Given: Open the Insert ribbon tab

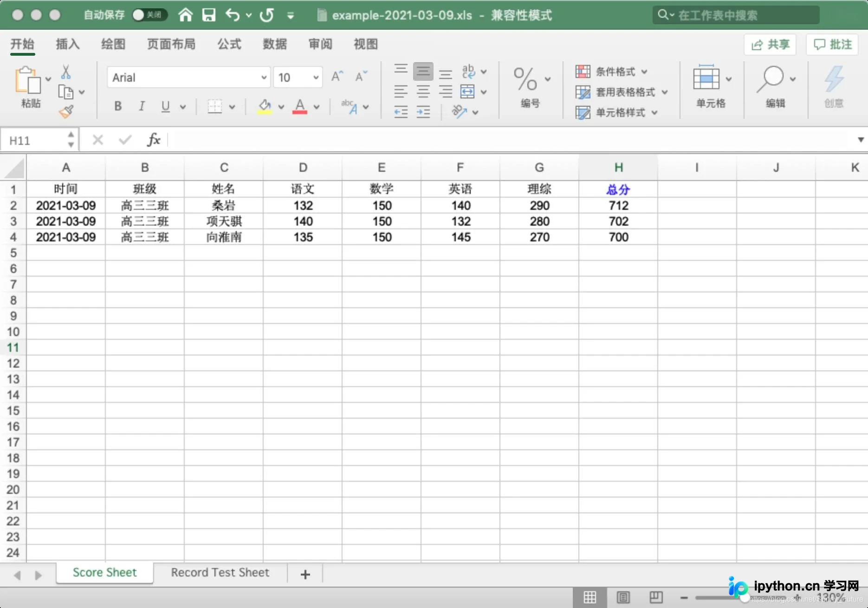Looking at the screenshot, I should (68, 44).
